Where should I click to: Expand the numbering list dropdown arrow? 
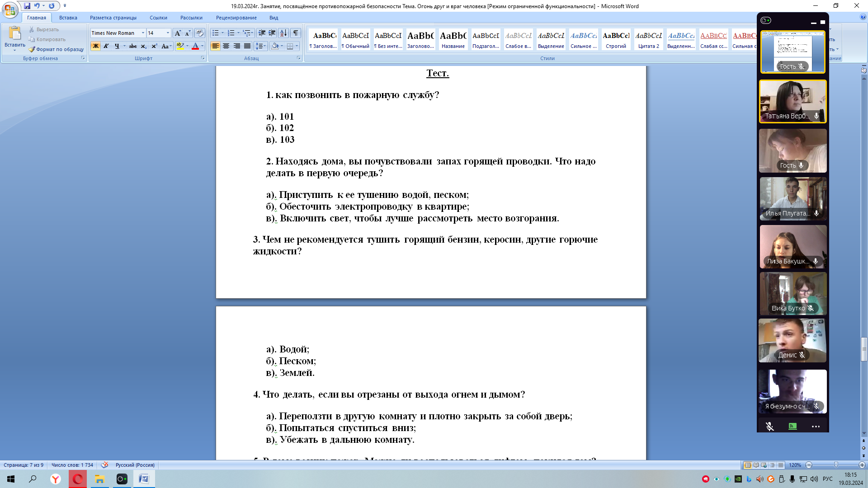[238, 33]
